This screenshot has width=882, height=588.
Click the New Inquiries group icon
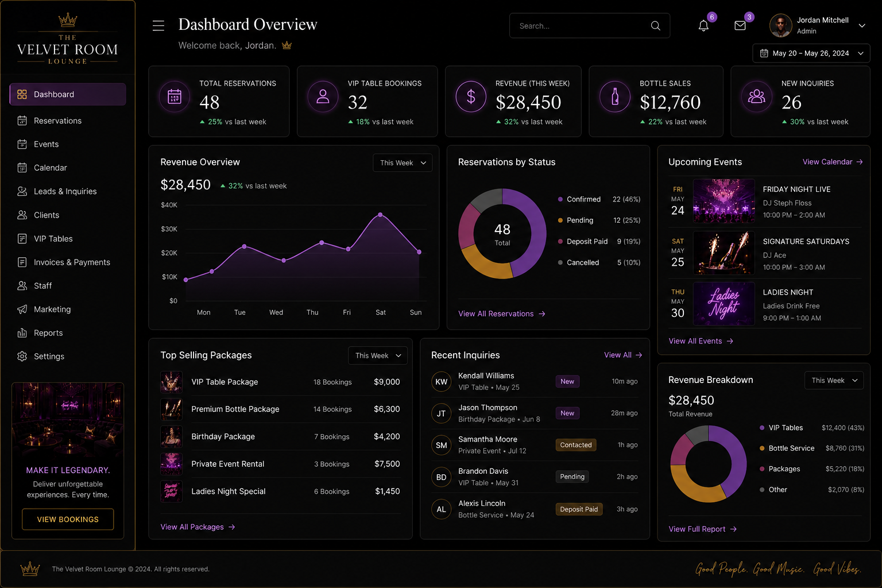click(757, 96)
